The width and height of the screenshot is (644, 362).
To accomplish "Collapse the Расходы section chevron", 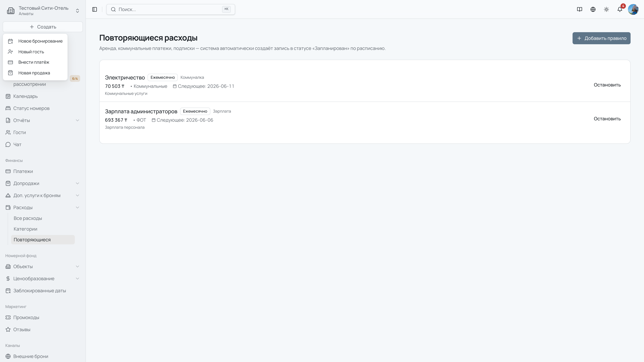I will [x=77, y=208].
